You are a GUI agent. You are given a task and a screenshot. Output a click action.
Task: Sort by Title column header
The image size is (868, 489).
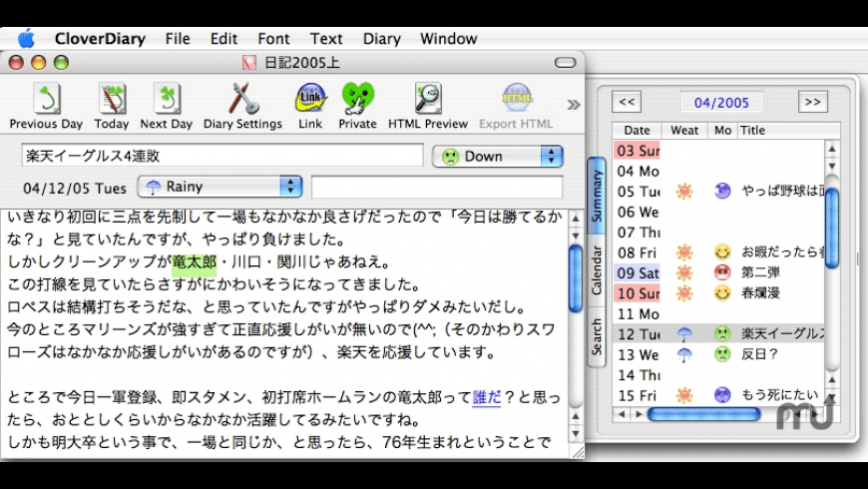(x=789, y=130)
